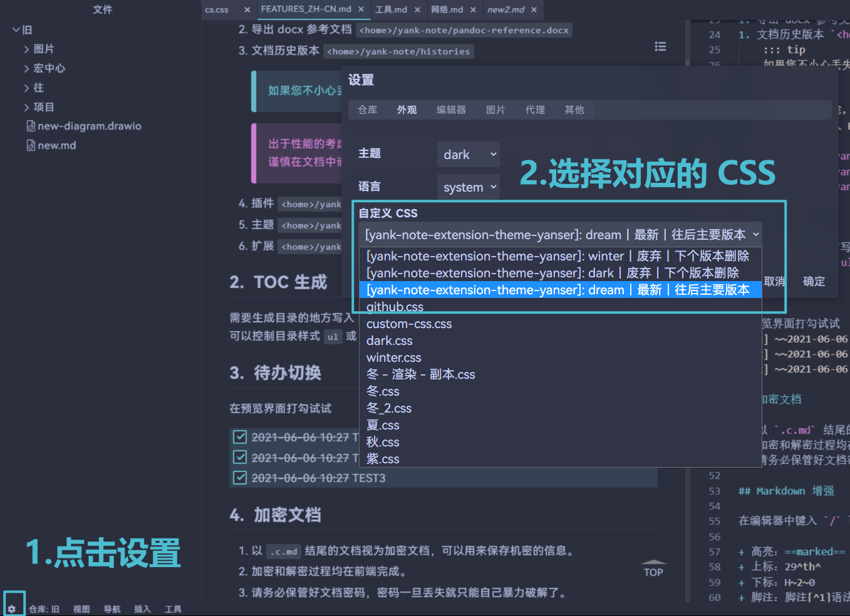
Task: Select the highlighted yanser dream theme option
Action: (561, 290)
